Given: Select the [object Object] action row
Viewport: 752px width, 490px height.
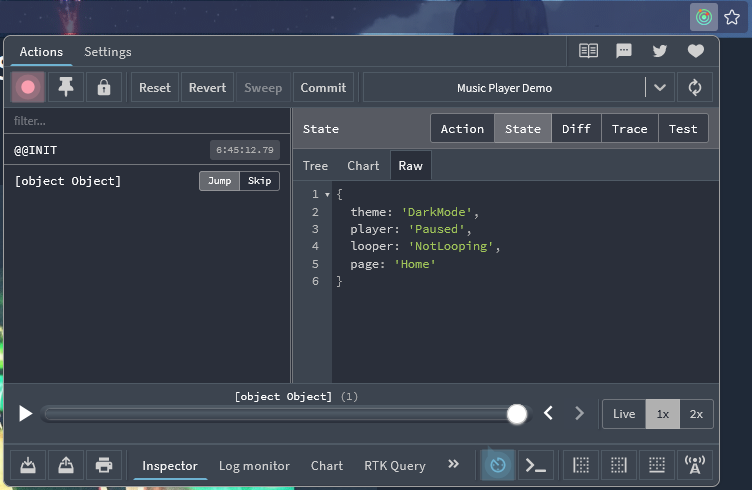Looking at the screenshot, I should (x=147, y=181).
